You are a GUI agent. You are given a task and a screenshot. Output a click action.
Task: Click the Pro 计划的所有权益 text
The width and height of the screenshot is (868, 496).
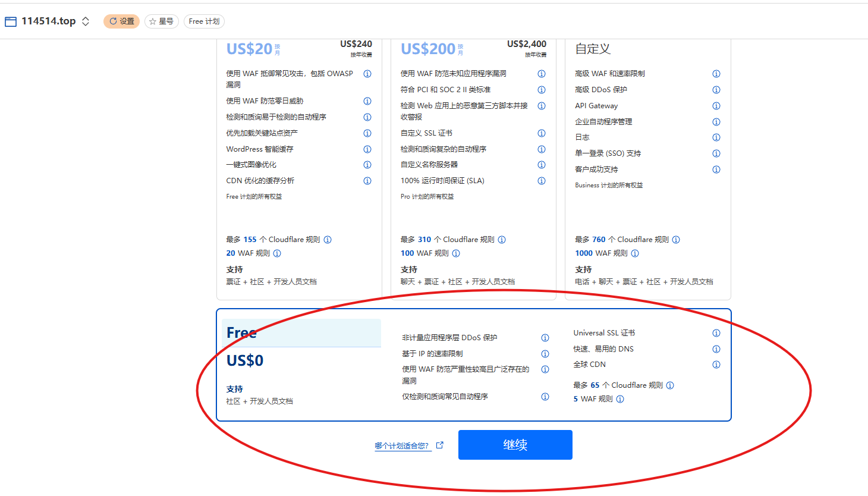427,197
